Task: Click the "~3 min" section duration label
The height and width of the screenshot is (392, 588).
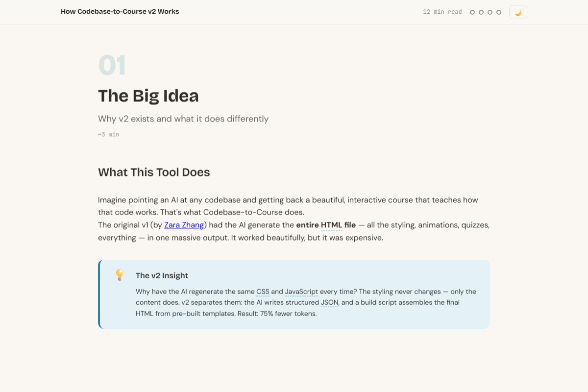Action: tap(108, 134)
